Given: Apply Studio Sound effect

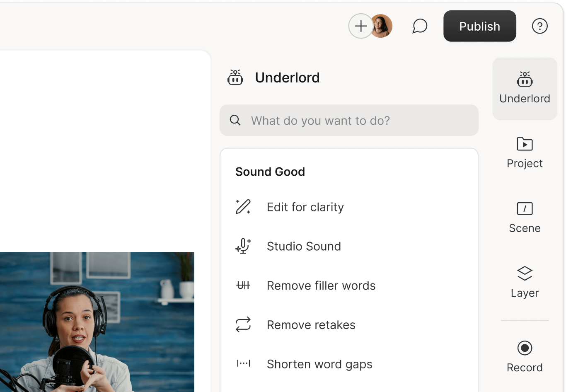Looking at the screenshot, I should pyautogui.click(x=304, y=247).
